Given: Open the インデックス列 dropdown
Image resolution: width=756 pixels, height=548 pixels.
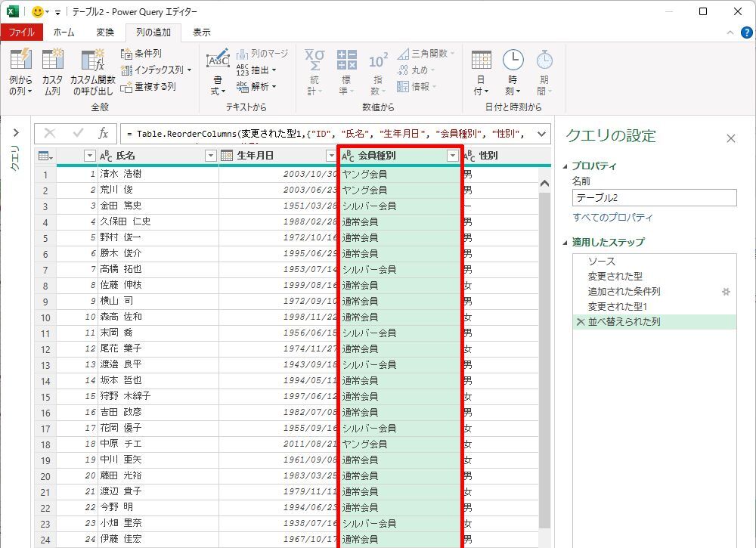Looking at the screenshot, I should 156,70.
